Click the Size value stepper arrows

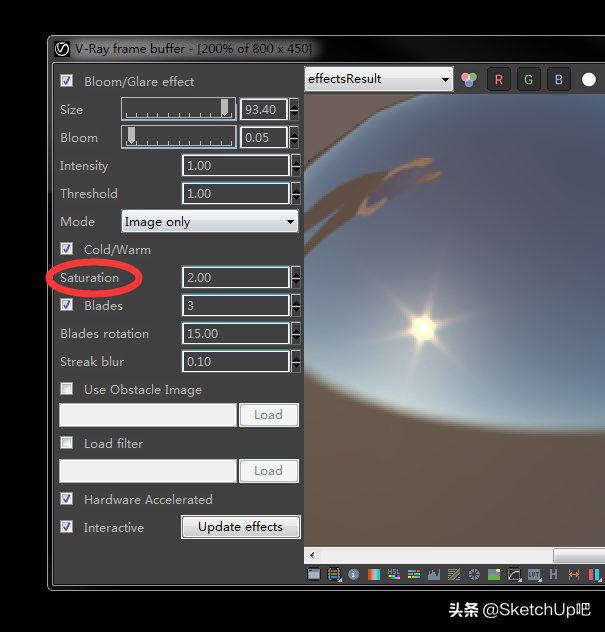pyautogui.click(x=294, y=109)
